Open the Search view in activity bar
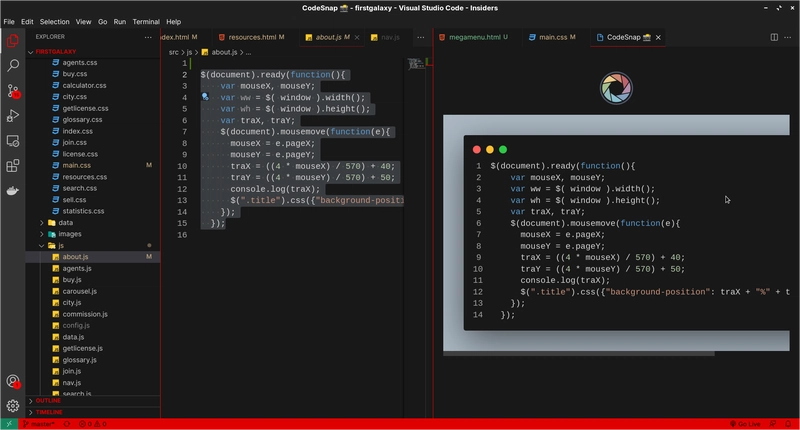The height and width of the screenshot is (430, 800). click(13, 65)
